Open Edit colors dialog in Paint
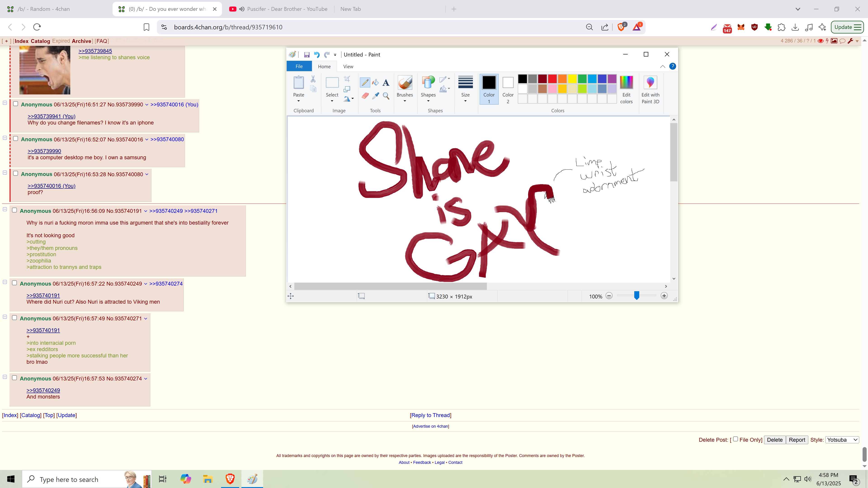The height and width of the screenshot is (488, 868). (626, 89)
